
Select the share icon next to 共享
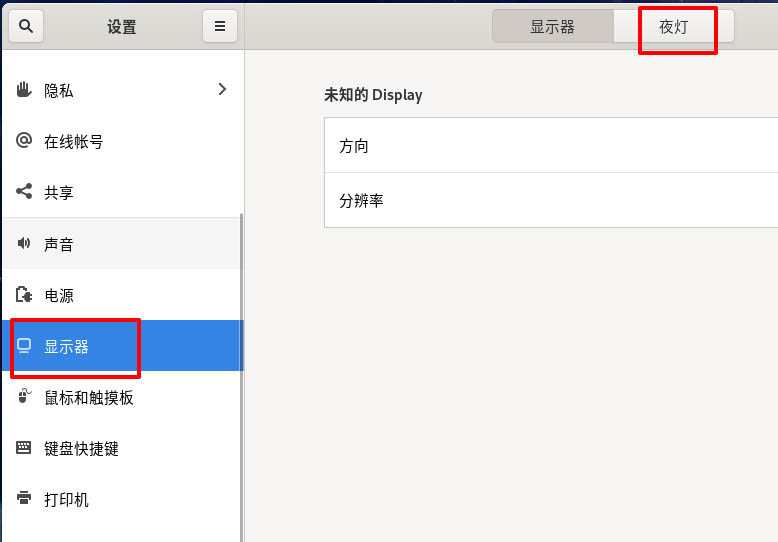[x=24, y=192]
